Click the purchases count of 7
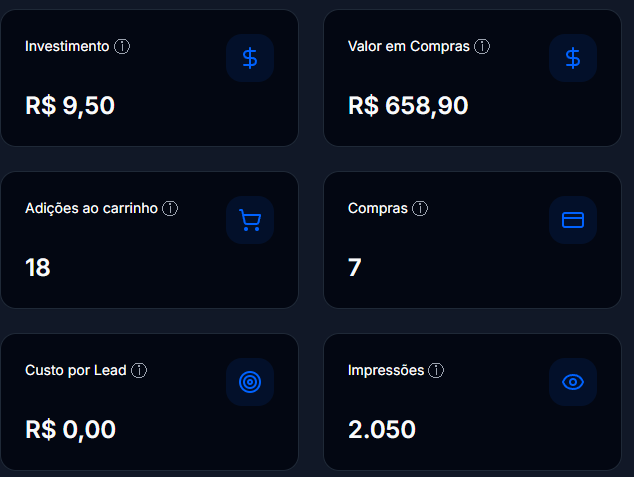634x477 pixels. 355,267
